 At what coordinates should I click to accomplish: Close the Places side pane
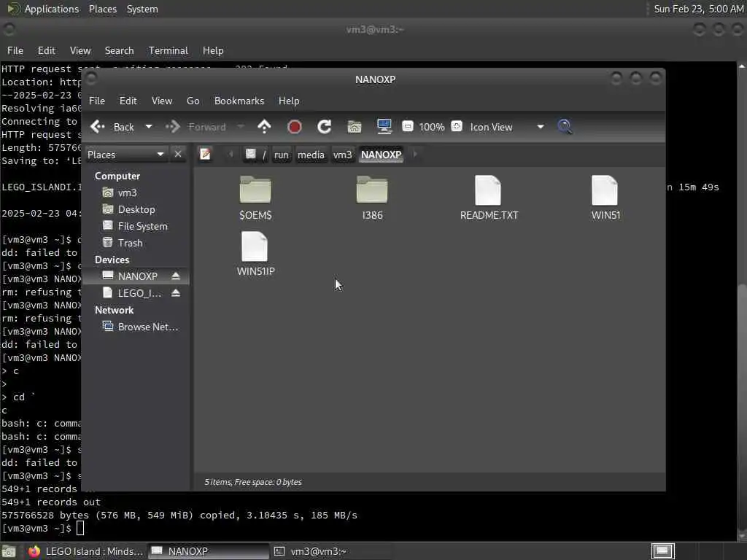[x=178, y=155]
